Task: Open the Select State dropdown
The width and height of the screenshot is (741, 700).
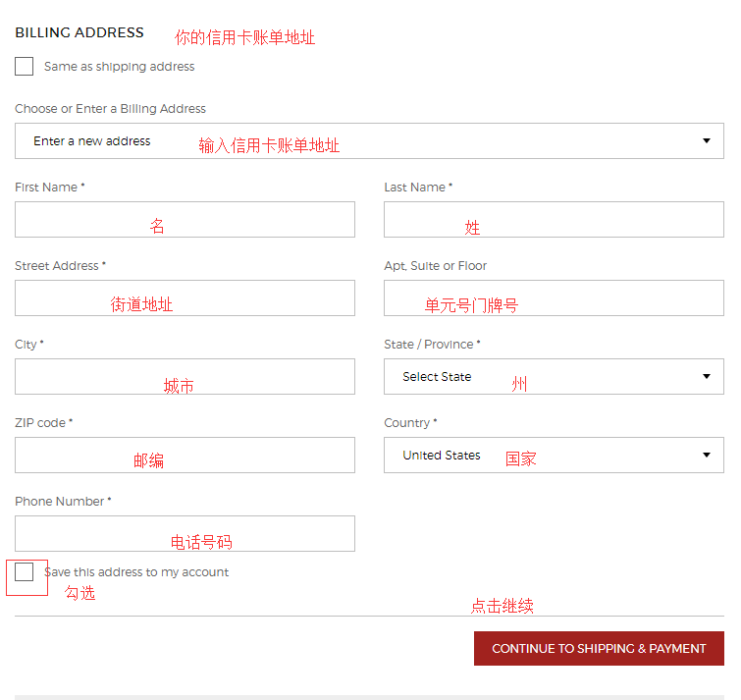Action: point(554,377)
